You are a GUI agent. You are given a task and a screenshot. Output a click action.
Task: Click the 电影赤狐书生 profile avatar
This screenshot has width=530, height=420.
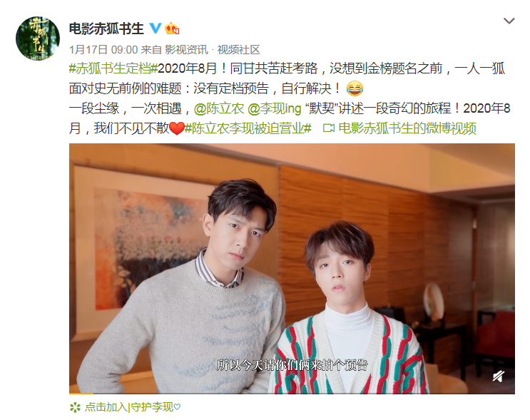(x=38, y=39)
